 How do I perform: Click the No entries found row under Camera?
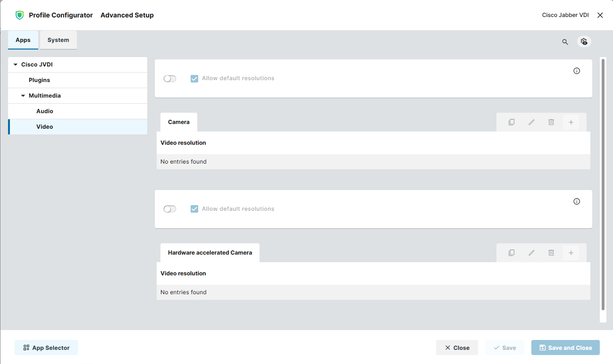tap(373, 162)
